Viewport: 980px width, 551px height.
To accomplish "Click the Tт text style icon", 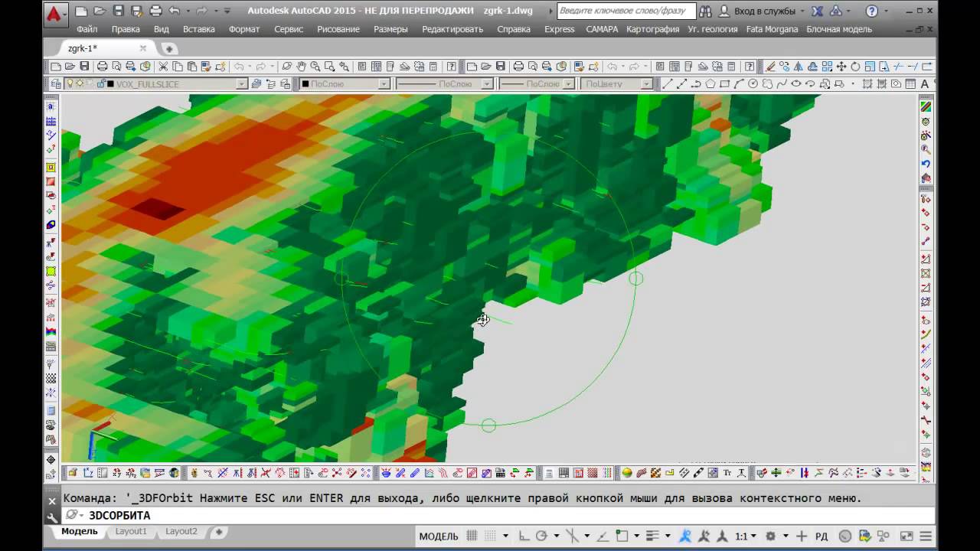I will [727, 473].
